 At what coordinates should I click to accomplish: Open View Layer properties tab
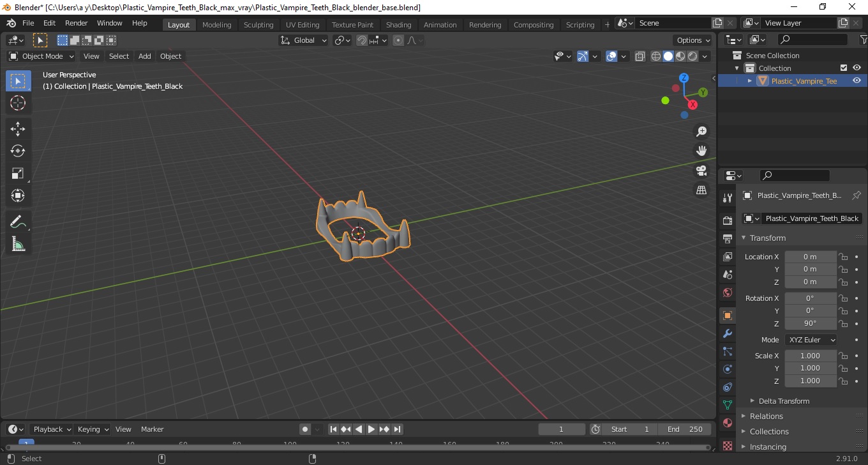[728, 256]
